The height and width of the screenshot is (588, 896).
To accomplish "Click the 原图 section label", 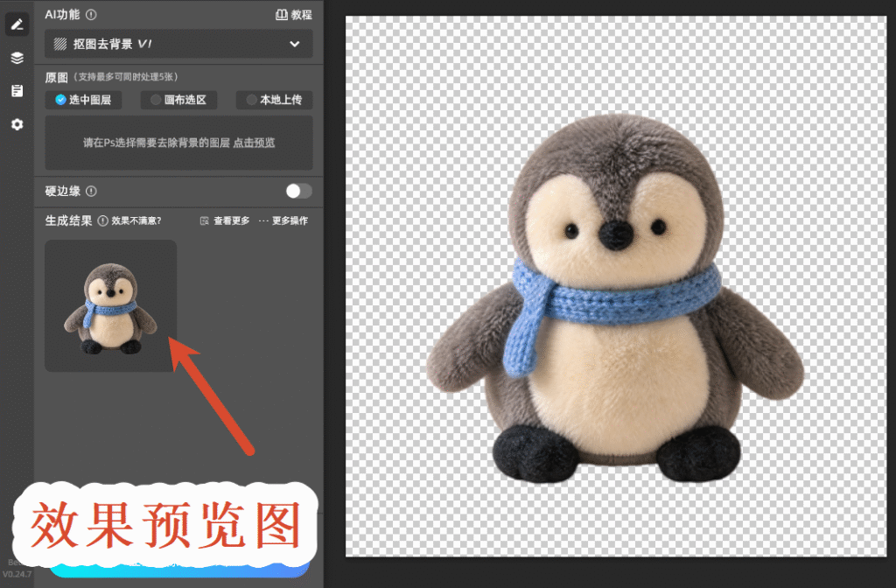I will 56,77.
